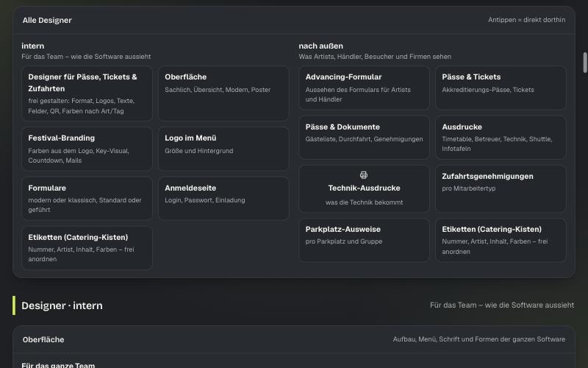
Task: Click 'modern oder klassisch, Standard oder geführt'
Action: tap(85, 205)
